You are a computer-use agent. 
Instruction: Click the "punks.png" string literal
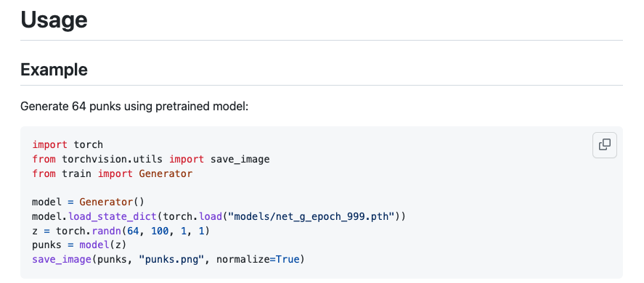[174, 260]
